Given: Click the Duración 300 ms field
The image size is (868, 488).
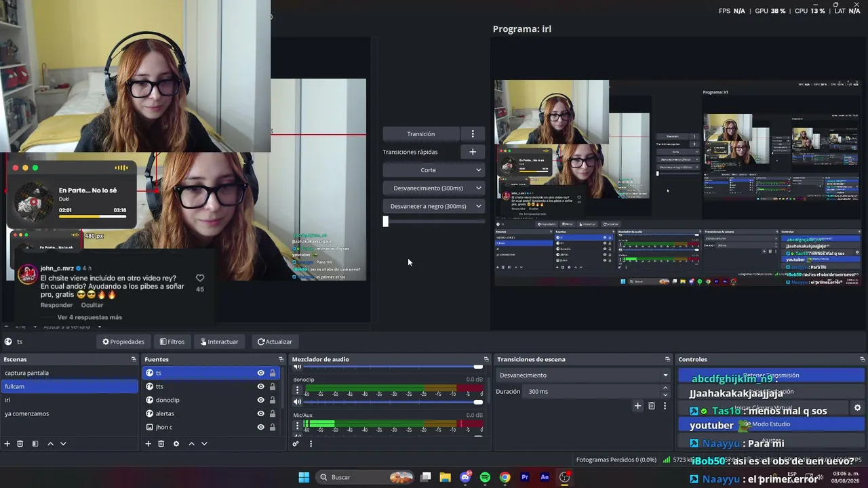Looking at the screenshot, I should coord(593,391).
